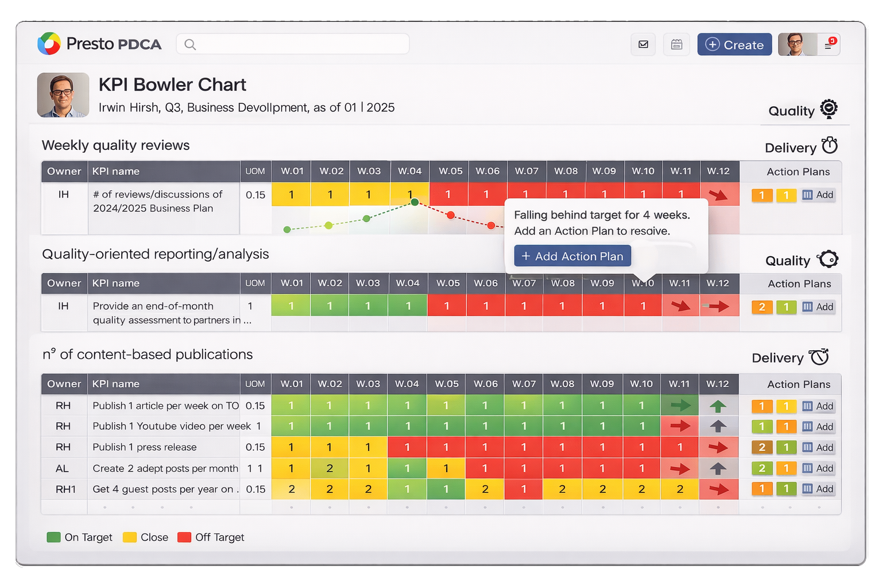The height and width of the screenshot is (588, 882).
Task: Click the W.04 green data point on trend line
Action: 415,202
